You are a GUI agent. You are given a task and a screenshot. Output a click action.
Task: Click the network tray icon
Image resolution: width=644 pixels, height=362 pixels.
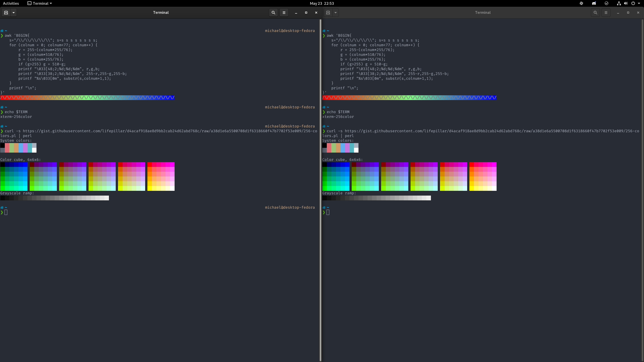click(x=619, y=3)
